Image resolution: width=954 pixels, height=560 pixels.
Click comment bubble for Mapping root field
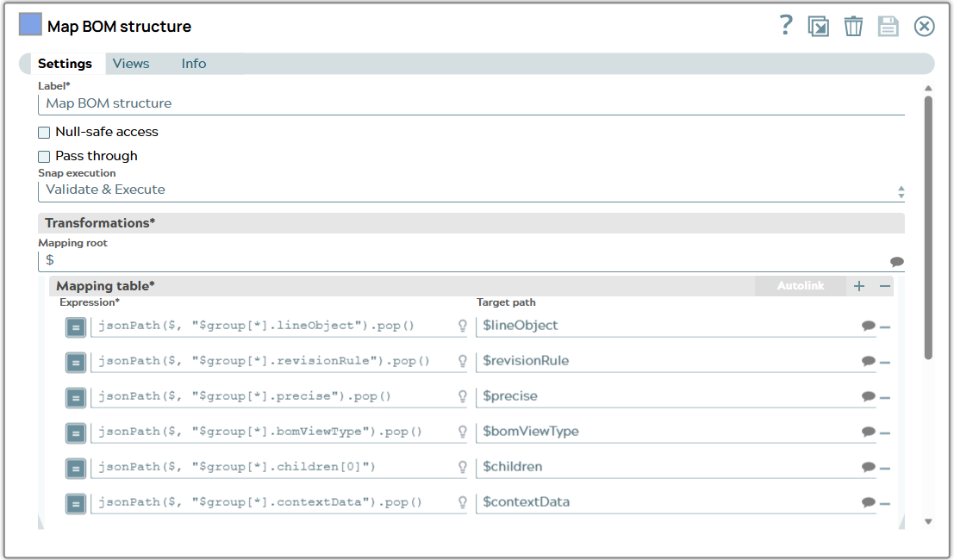coord(897,262)
